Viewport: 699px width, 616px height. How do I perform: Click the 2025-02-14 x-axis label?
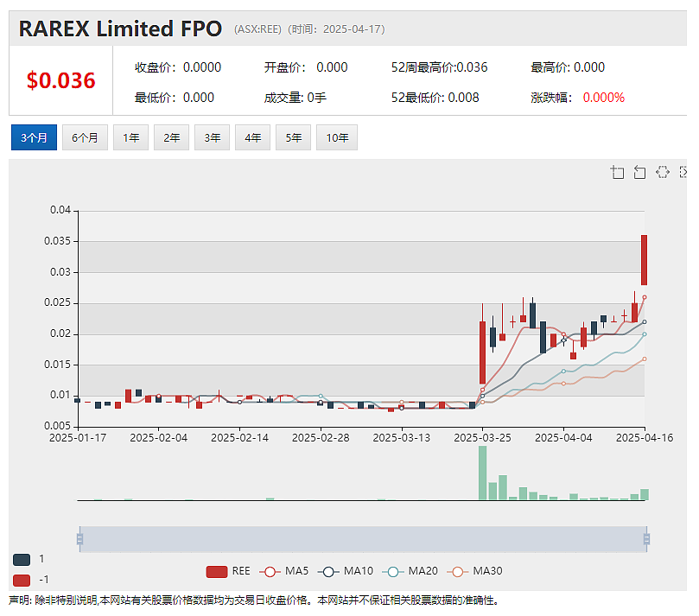[x=240, y=438]
